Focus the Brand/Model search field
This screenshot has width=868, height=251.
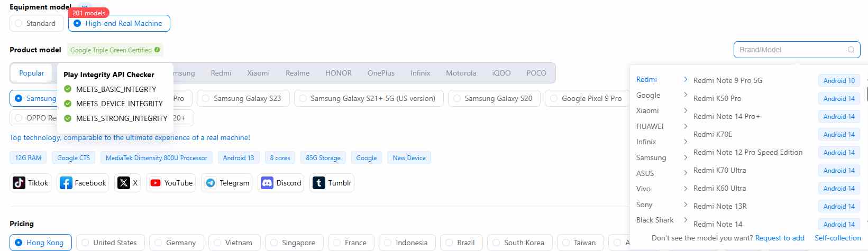(x=790, y=50)
